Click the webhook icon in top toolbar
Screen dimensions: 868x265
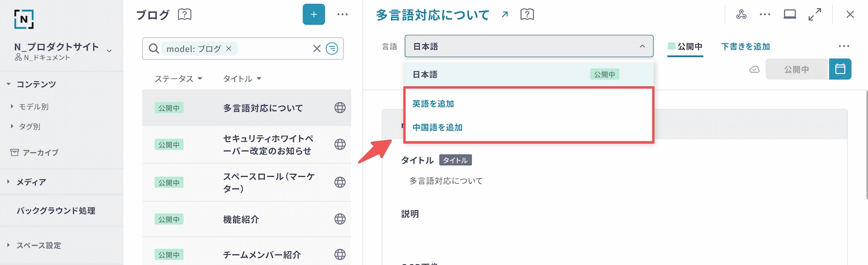point(741,15)
